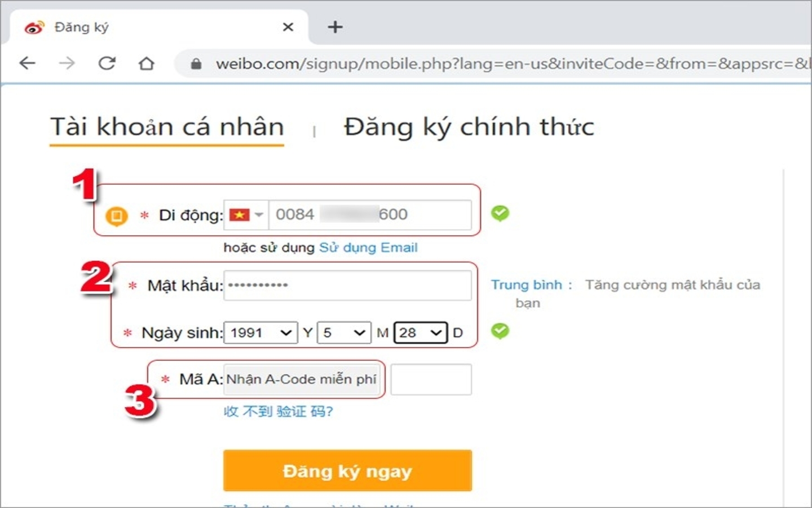Click the 收不到验证码 help link
The image size is (812, 508).
(277, 412)
